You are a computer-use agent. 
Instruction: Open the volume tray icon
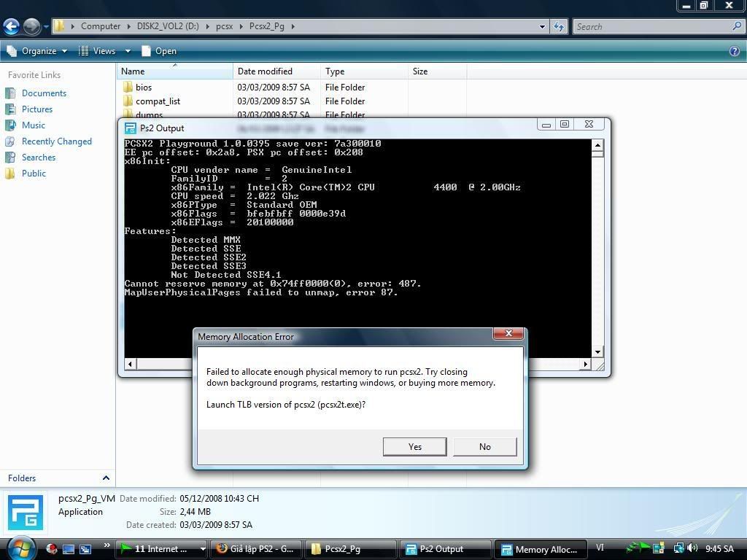tap(693, 548)
